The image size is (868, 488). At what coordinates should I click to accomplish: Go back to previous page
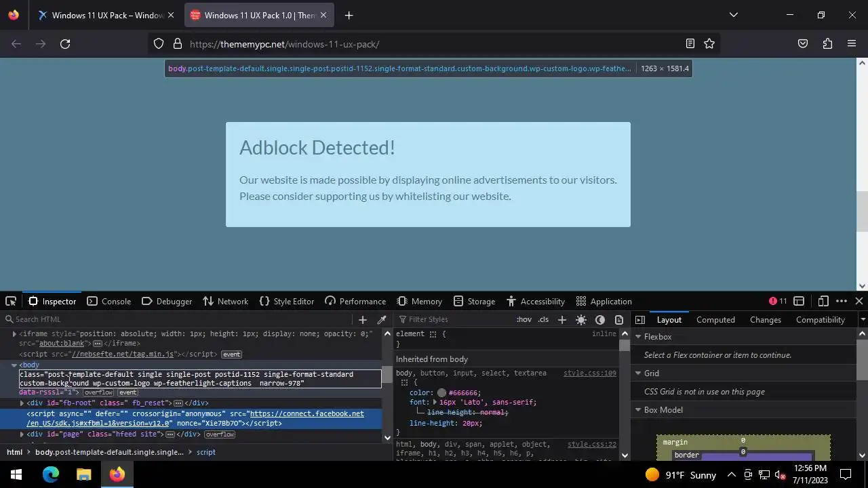(16, 44)
